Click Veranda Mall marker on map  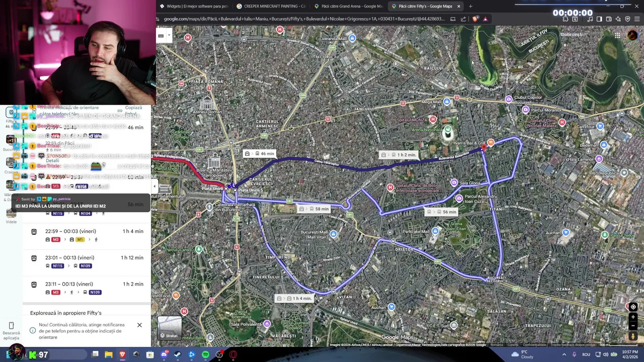[x=352, y=38]
